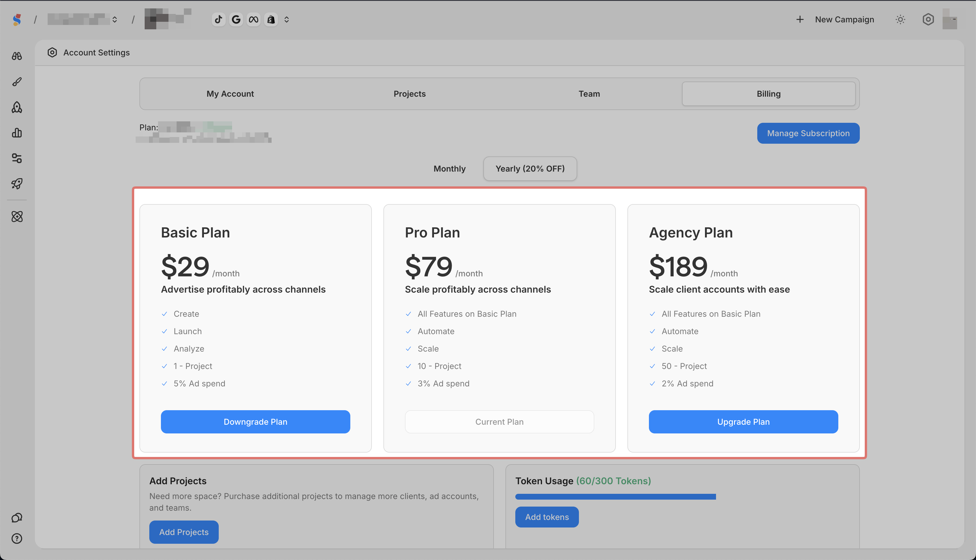Switch billing period to Monthly
The width and height of the screenshot is (976, 560).
[x=449, y=168]
